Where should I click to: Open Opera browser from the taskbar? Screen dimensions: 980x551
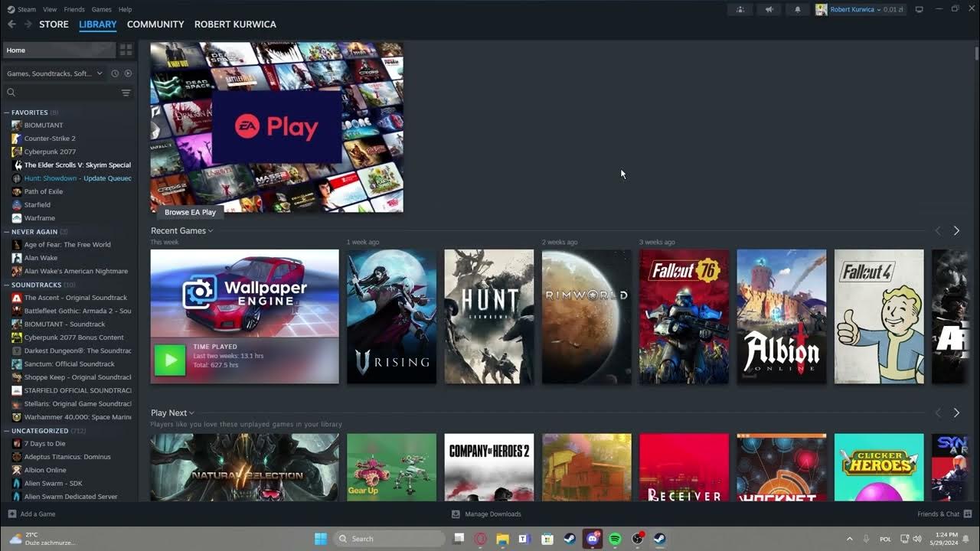[481, 539]
